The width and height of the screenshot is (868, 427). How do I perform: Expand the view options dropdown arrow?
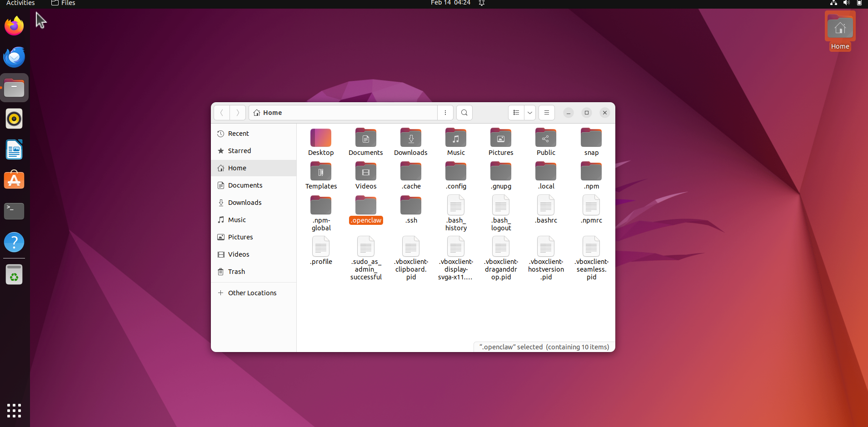point(530,113)
